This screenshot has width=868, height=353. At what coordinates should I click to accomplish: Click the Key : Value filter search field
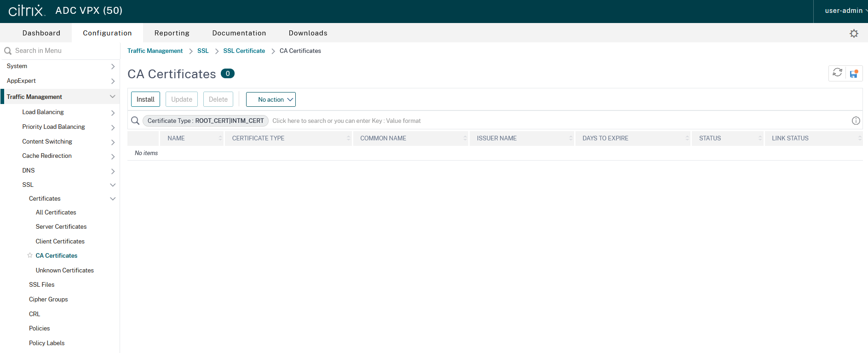(x=559, y=121)
